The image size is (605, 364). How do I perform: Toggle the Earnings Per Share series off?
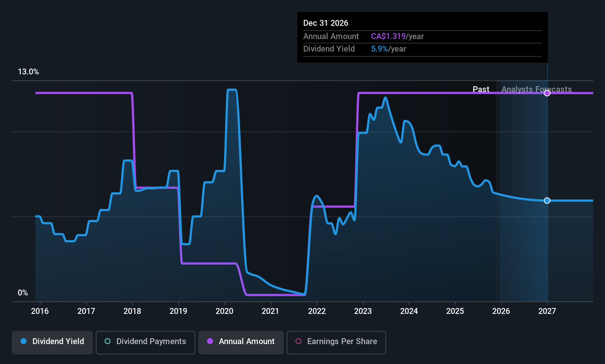coord(336,342)
